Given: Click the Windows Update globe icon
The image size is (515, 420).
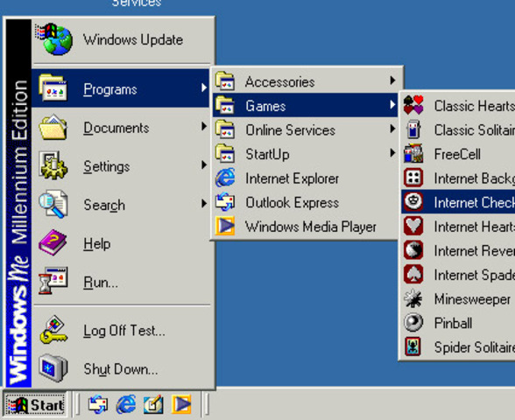Looking at the screenshot, I should [x=54, y=39].
